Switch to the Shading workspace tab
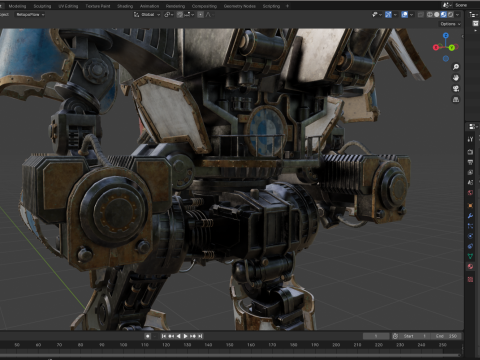The height and width of the screenshot is (360, 480). pyautogui.click(x=125, y=6)
